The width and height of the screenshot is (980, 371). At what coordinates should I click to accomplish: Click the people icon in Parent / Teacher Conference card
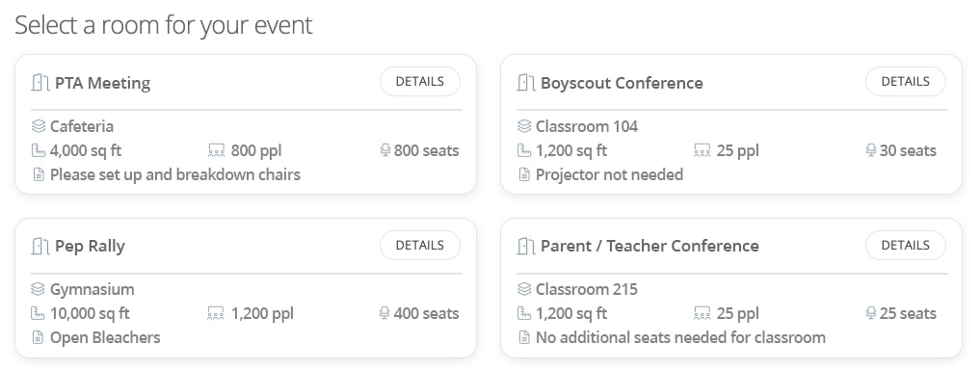tap(702, 313)
